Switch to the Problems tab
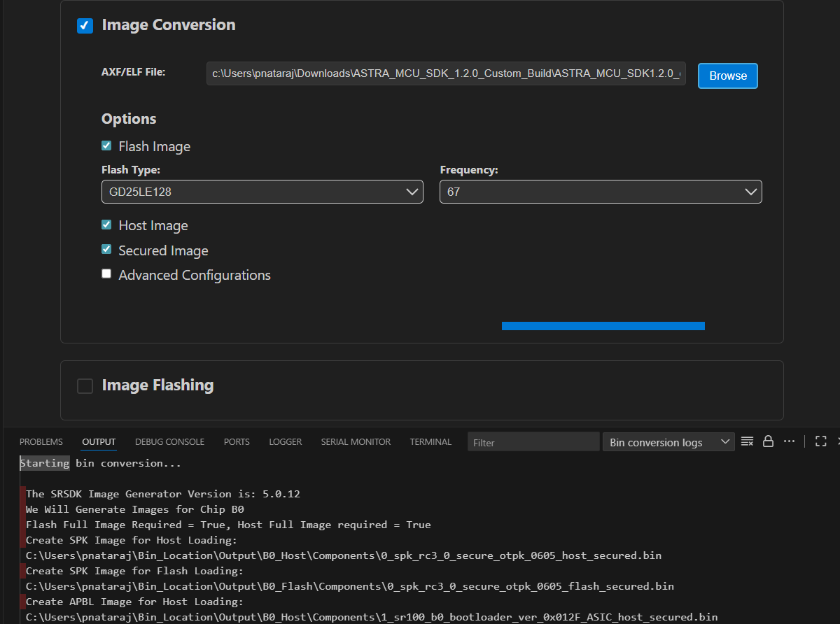This screenshot has width=840, height=624. click(41, 442)
